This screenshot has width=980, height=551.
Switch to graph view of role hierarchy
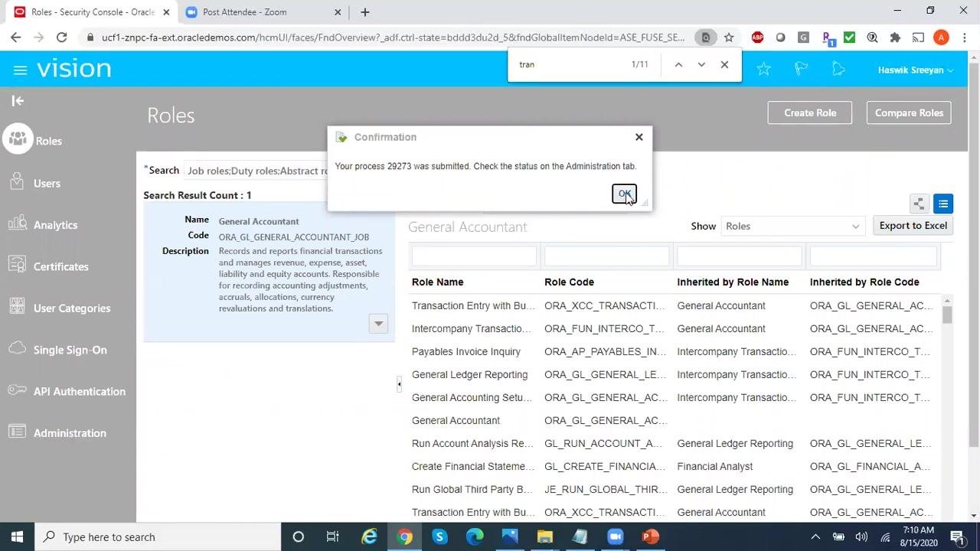click(919, 204)
